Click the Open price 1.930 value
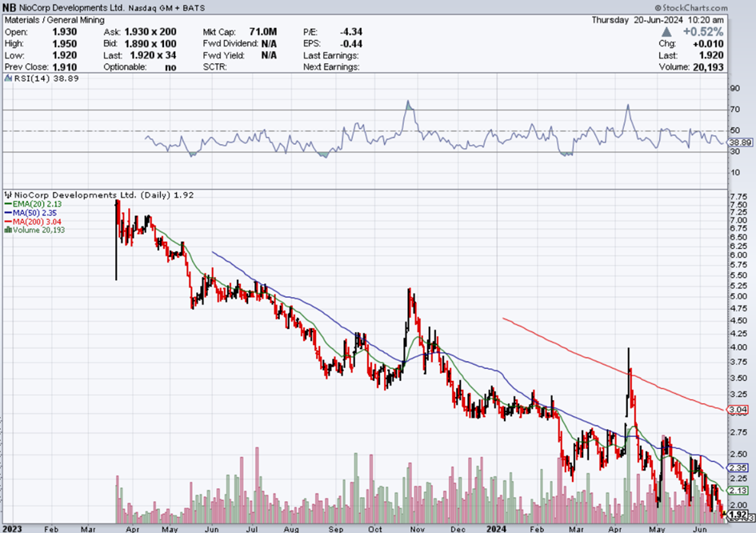756x533 pixels. [65, 32]
